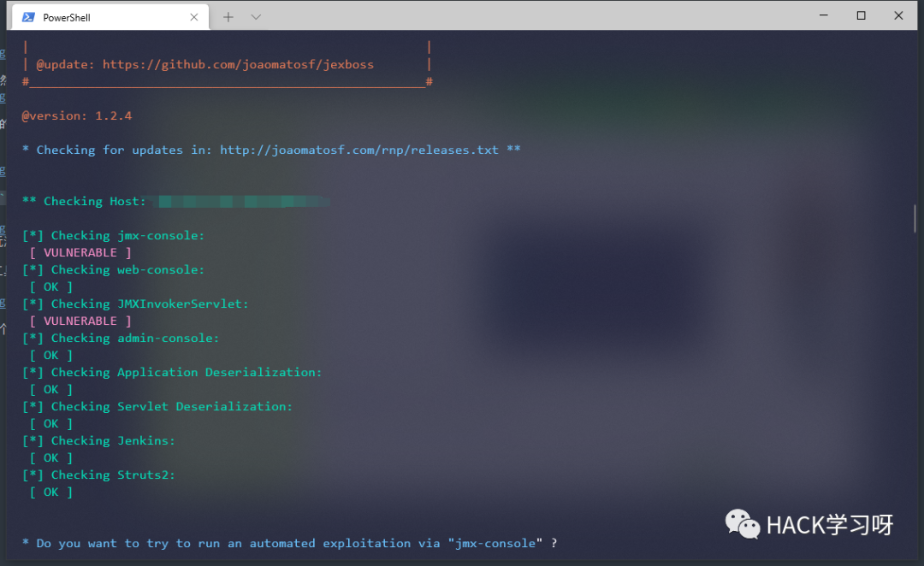Click OK result under admin-console

pyautogui.click(x=50, y=355)
